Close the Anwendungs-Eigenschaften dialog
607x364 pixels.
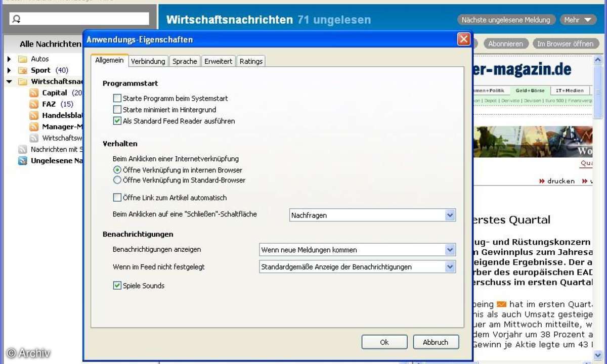tap(463, 39)
